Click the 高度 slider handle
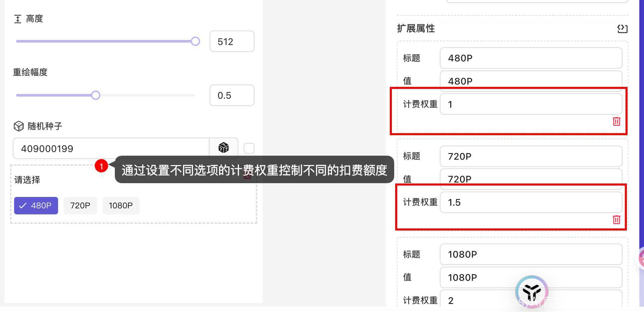The width and height of the screenshot is (644, 312). point(195,41)
